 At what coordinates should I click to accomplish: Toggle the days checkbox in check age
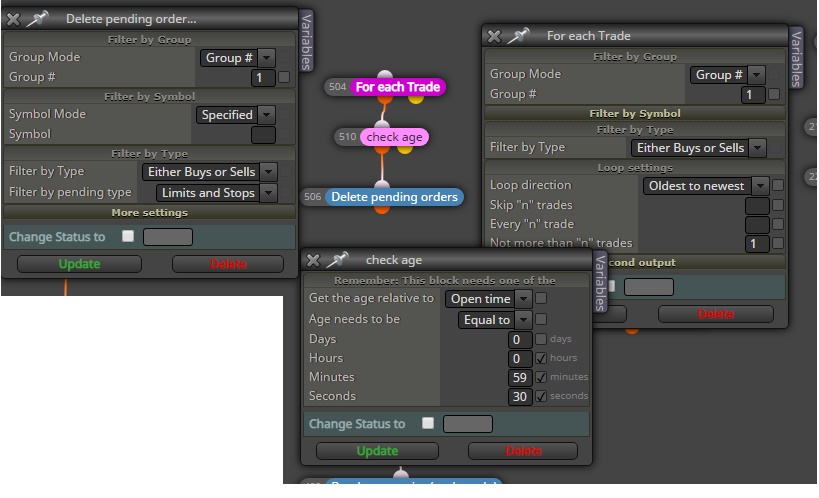(x=541, y=339)
